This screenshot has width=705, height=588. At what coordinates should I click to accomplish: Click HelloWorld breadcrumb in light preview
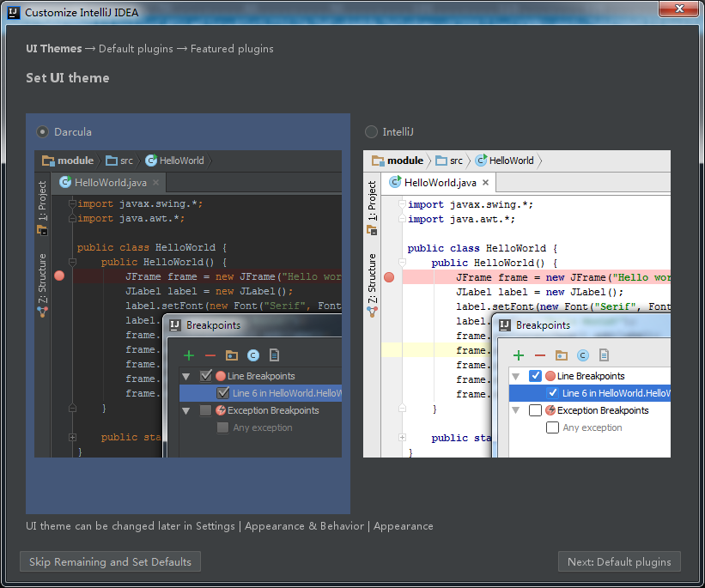(504, 161)
